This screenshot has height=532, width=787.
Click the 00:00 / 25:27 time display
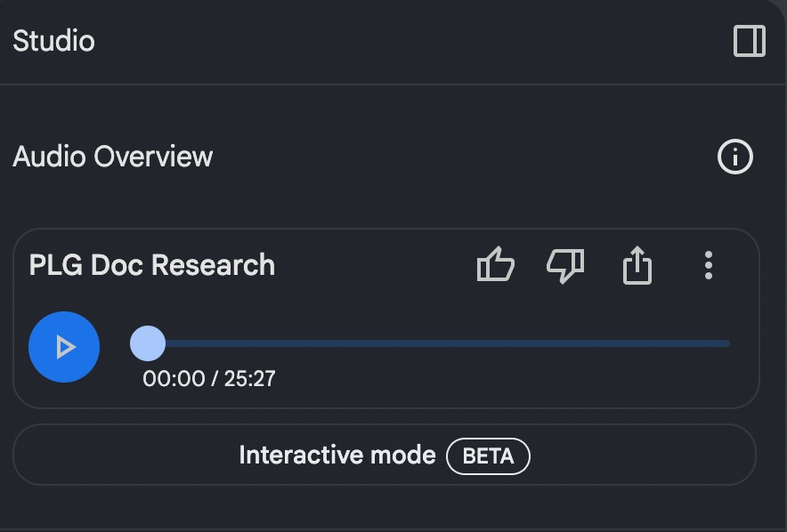coord(209,379)
